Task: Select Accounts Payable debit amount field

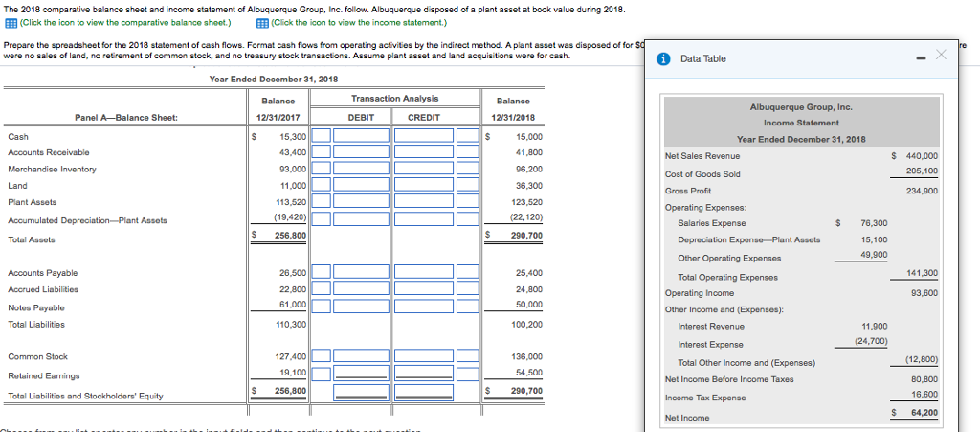Action: (362, 271)
